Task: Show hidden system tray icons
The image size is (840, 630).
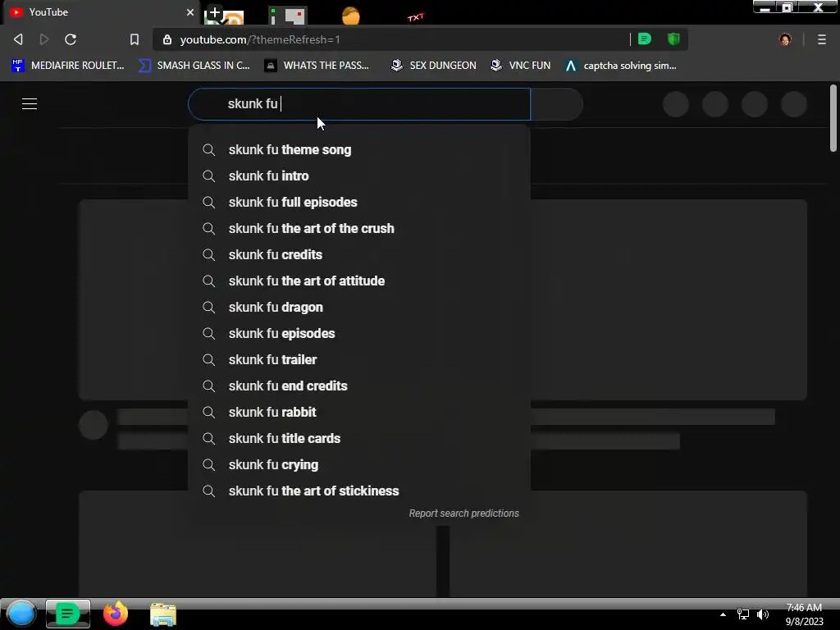Action: click(723, 614)
